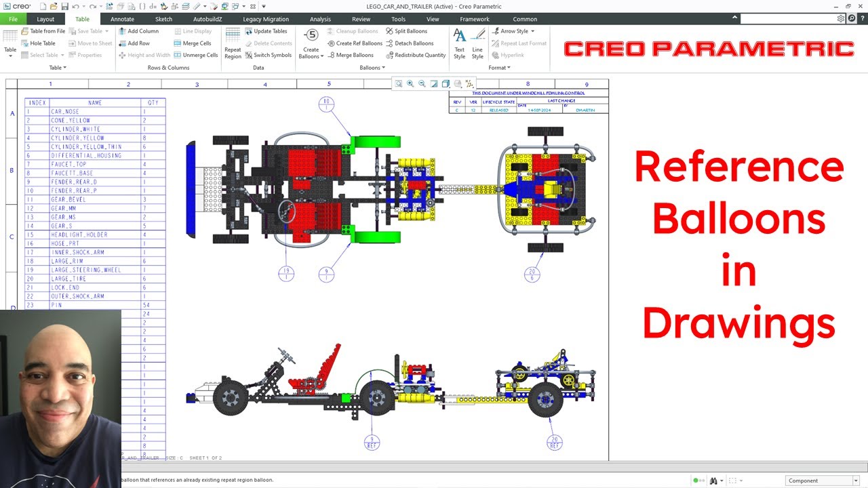Screen dimensions: 868x488
Task: Open the Create Balloons dropdown
Action: click(311, 53)
